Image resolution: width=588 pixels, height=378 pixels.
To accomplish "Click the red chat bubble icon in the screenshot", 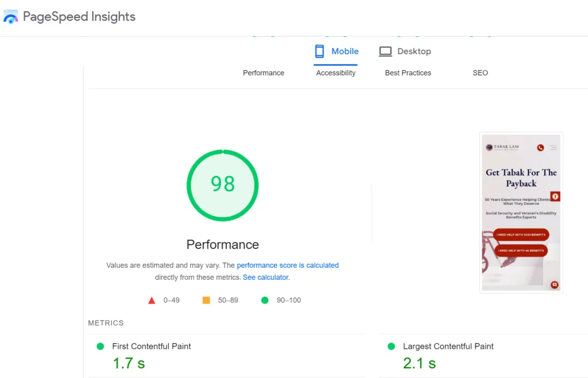I will [x=554, y=285].
